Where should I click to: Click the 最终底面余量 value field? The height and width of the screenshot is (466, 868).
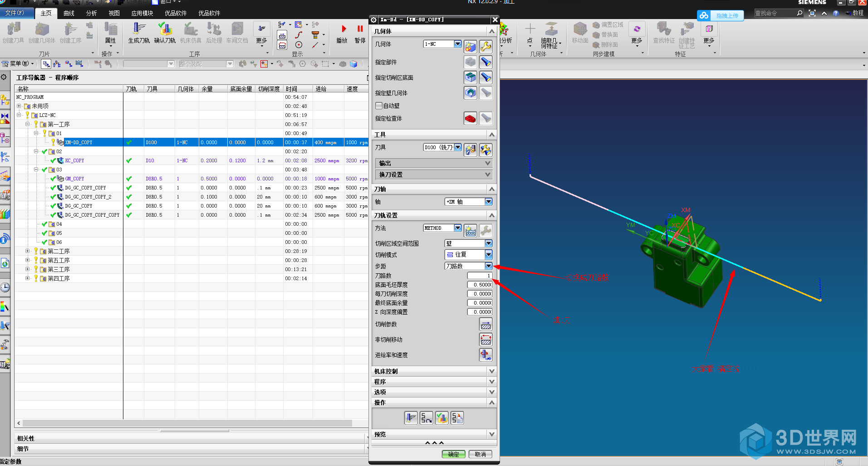[x=480, y=303]
